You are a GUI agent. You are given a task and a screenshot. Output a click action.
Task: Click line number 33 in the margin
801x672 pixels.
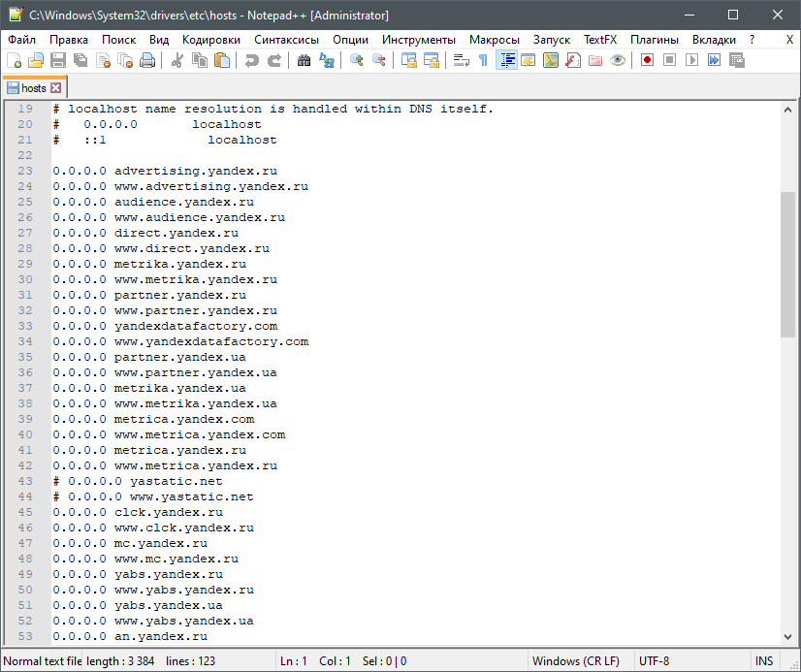click(x=25, y=326)
